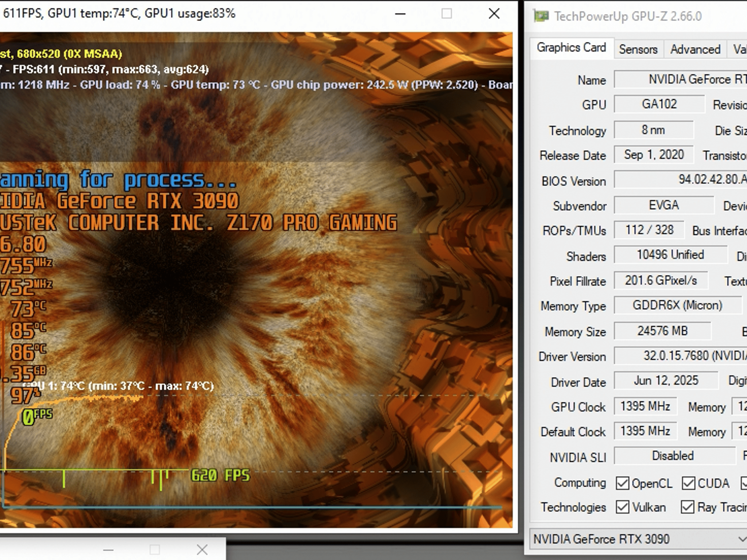Click the GPU field showing GA102

(659, 105)
